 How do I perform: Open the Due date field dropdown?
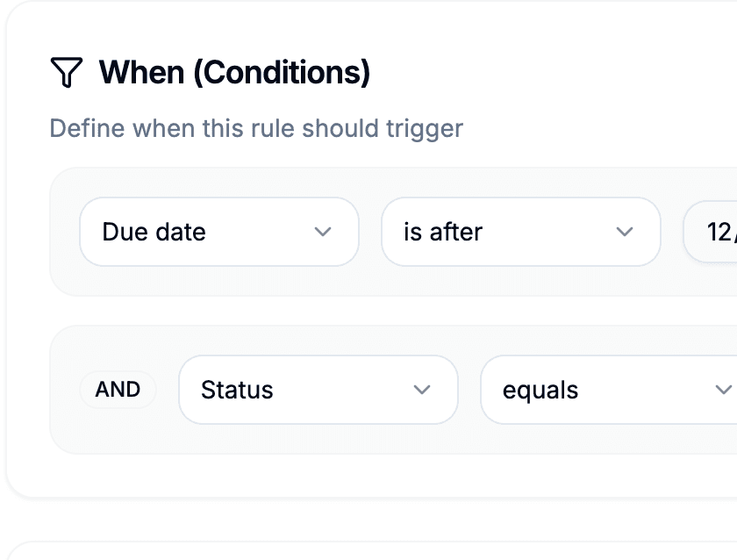pyautogui.click(x=219, y=232)
